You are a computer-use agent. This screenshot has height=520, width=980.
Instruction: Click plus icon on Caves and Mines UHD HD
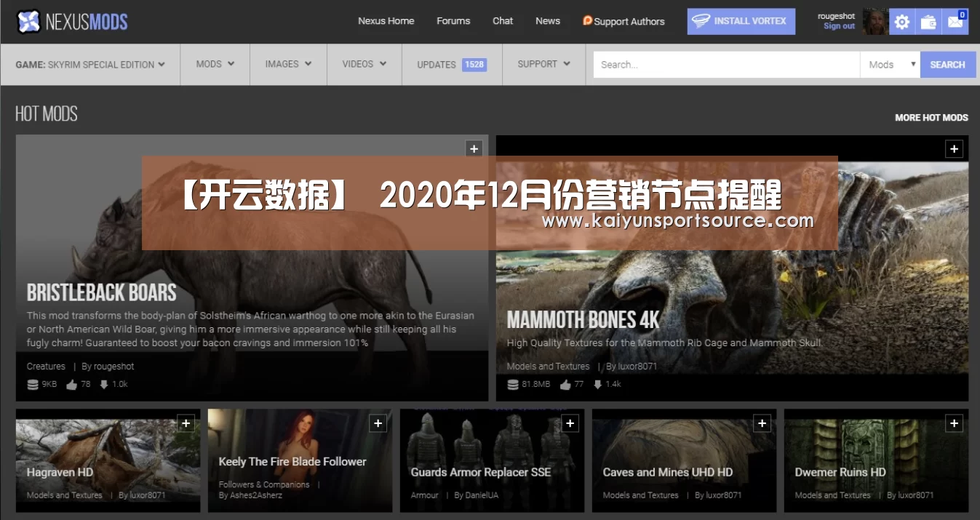tap(762, 423)
